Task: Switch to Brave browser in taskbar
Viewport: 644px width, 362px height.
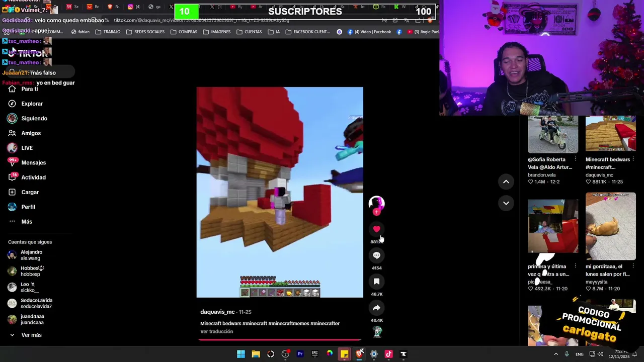Action: pyautogui.click(x=359, y=354)
